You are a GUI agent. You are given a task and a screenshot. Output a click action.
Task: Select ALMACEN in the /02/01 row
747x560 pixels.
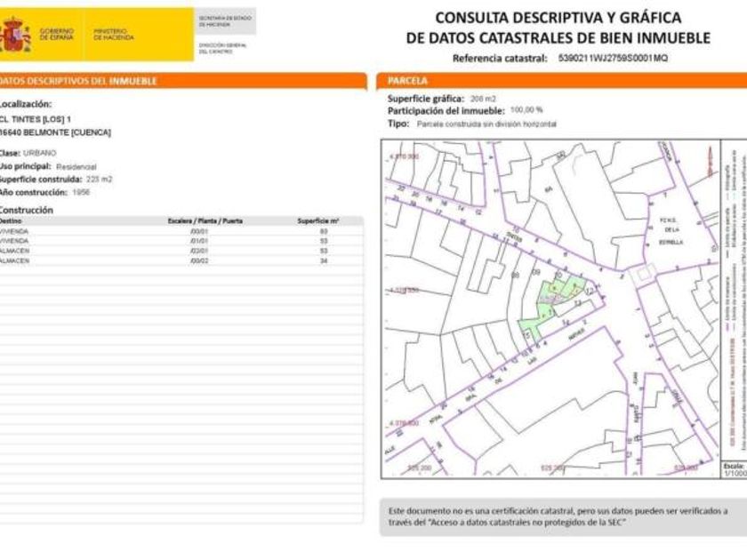click(x=15, y=251)
